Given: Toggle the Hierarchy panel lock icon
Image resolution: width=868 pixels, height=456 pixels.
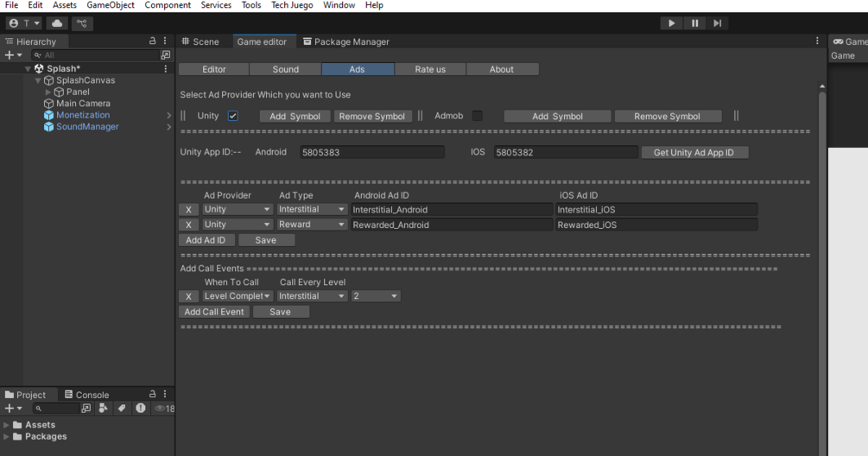Looking at the screenshot, I should [152, 41].
